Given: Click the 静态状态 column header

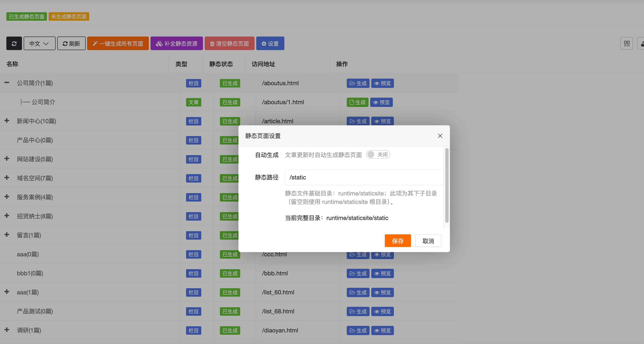Looking at the screenshot, I should click(221, 64).
